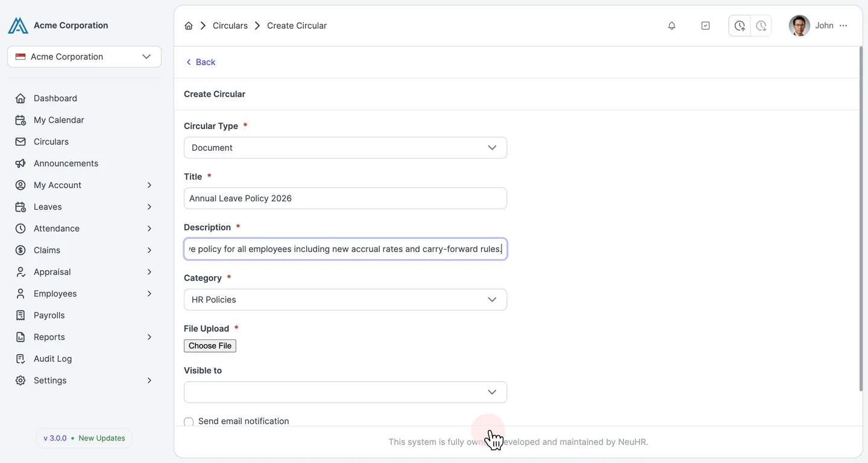Click the Payrolls receipt icon

20,315
